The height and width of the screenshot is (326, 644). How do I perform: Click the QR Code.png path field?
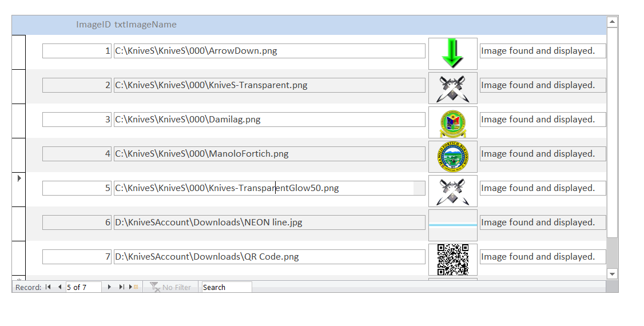pyautogui.click(x=269, y=257)
